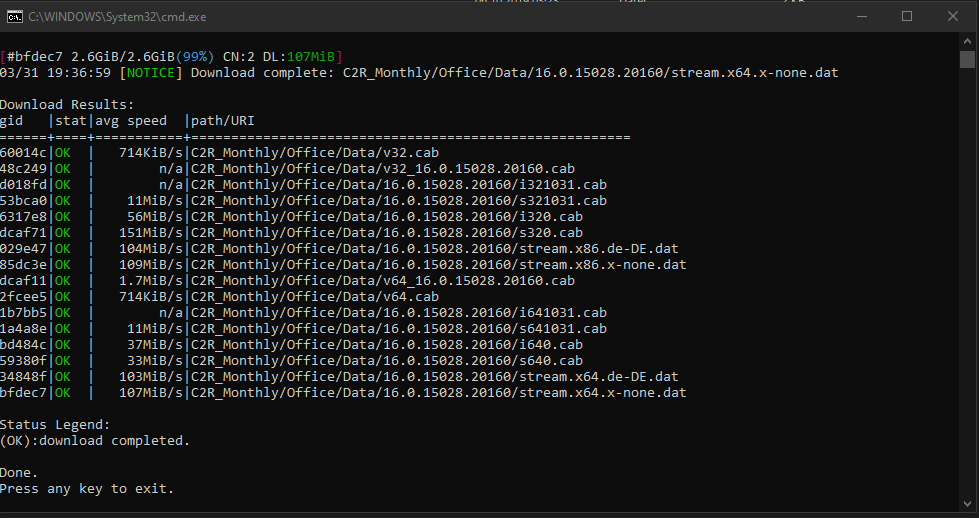This screenshot has width=979, height=518.
Task: Click results table path ending stream.x64.x-none.dat
Action: pos(439,393)
